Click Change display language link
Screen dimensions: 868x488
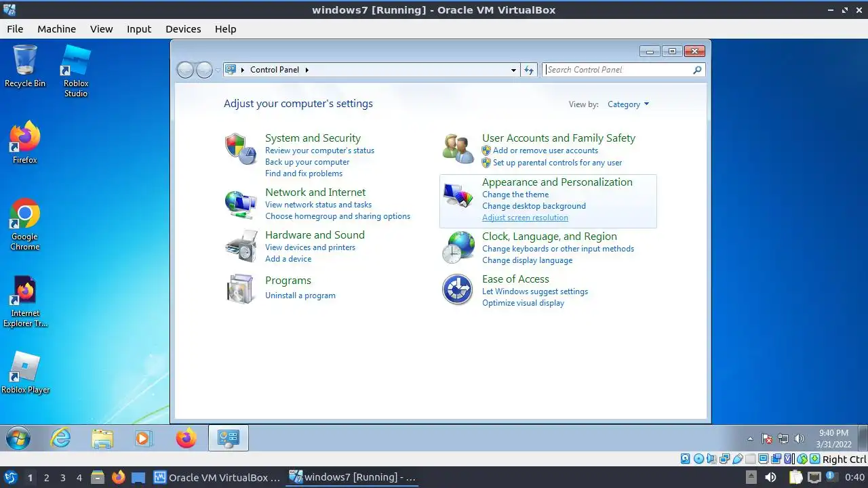coord(527,260)
